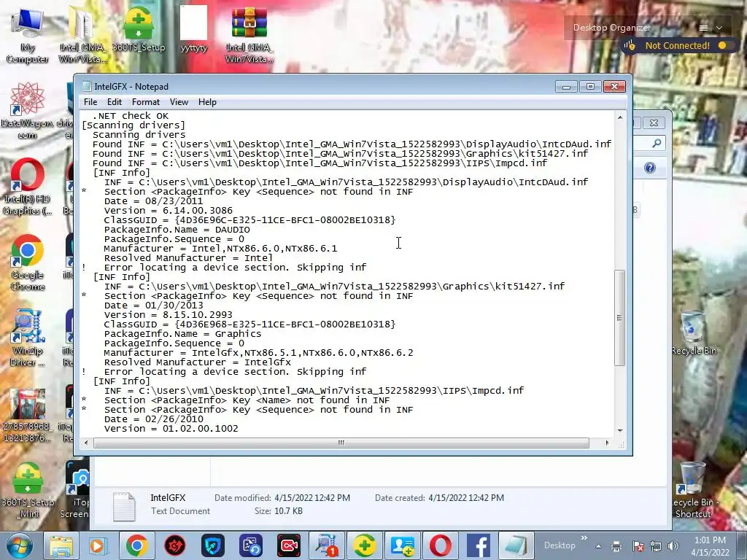Open the add-contact taskbar icon
This screenshot has width=747, height=560.
(403, 545)
